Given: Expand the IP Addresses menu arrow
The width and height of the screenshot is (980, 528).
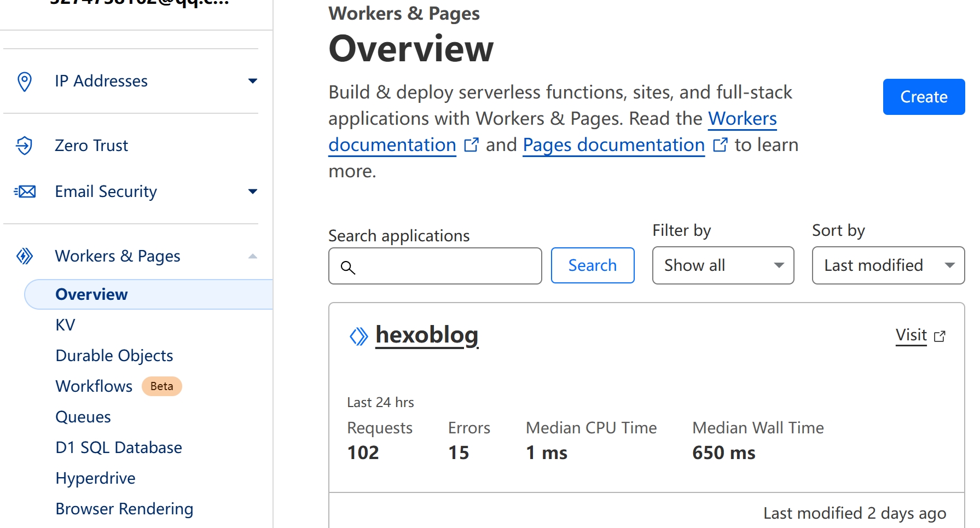Looking at the screenshot, I should click(252, 81).
